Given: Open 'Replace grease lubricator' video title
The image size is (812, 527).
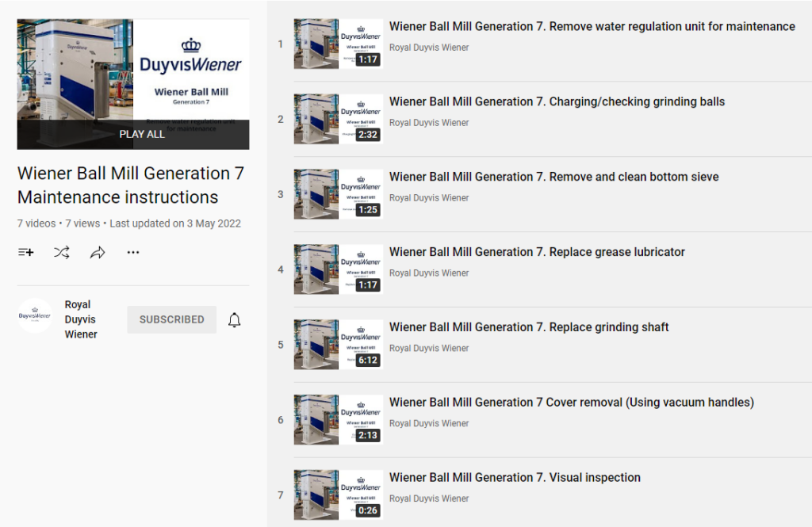Looking at the screenshot, I should tap(537, 252).
